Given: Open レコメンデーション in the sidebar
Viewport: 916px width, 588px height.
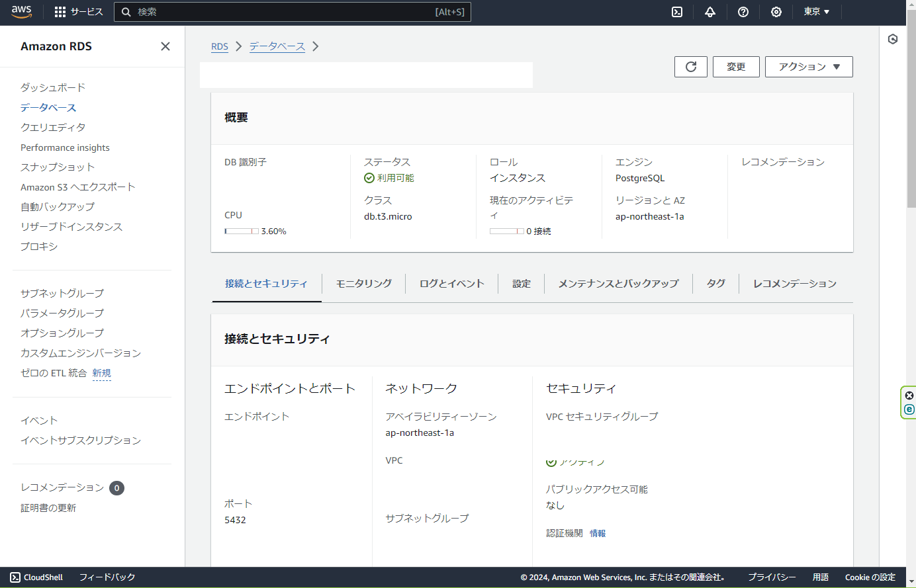Looking at the screenshot, I should (62, 487).
